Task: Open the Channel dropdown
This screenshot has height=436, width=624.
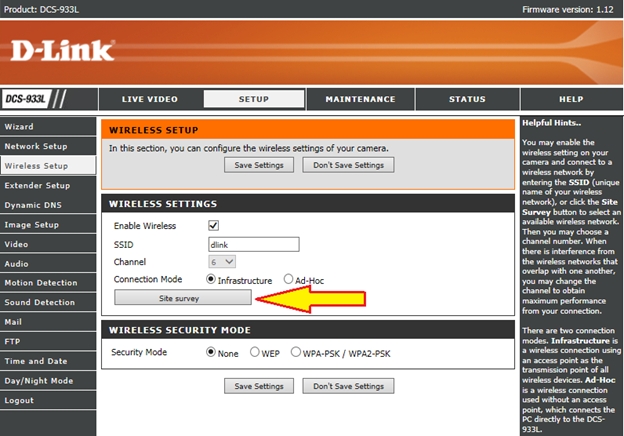Action: [x=222, y=262]
